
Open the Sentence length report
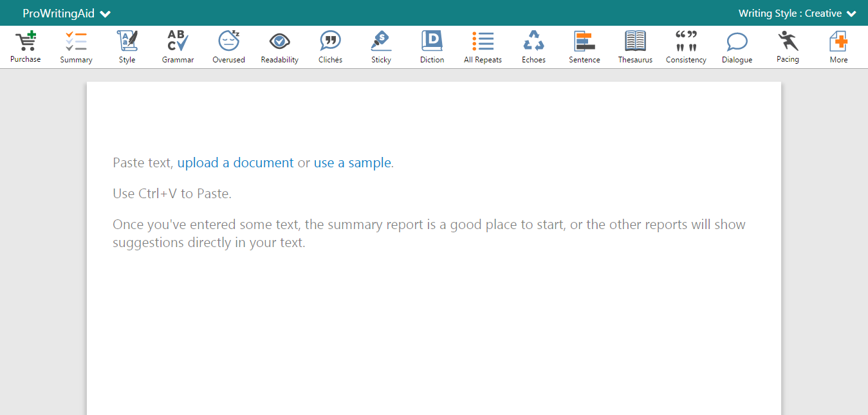585,47
